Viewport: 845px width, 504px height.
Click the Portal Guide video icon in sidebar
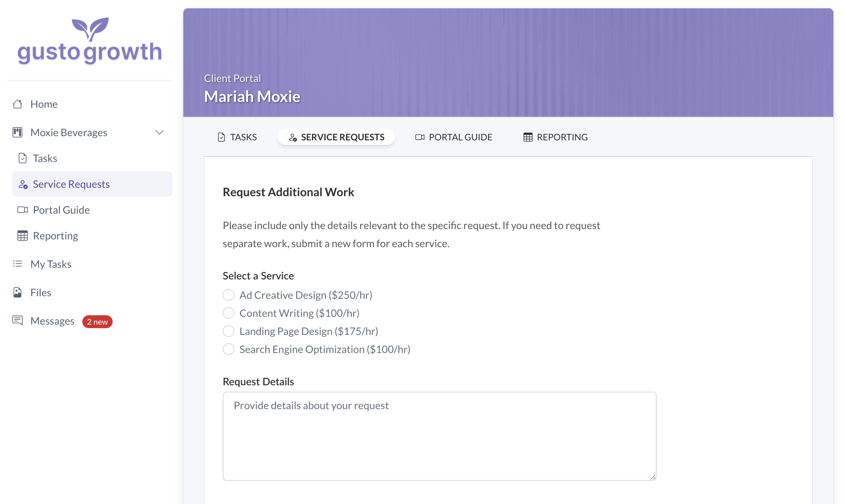pos(22,210)
